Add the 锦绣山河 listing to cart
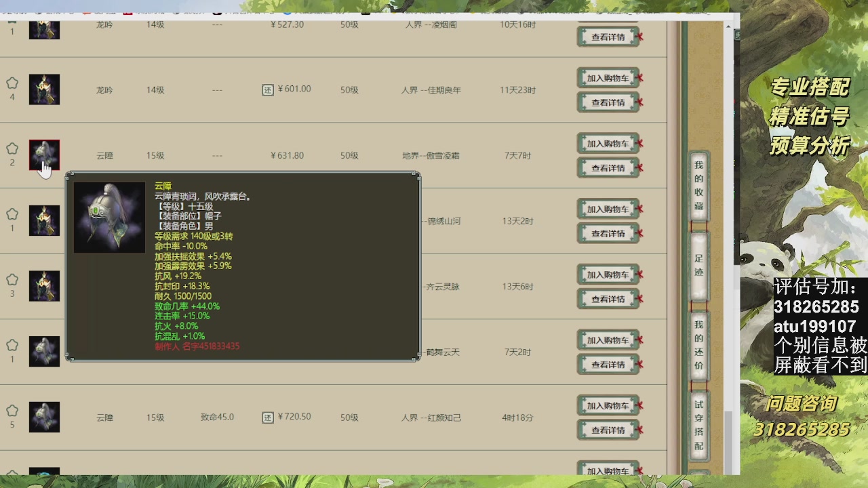 pos(608,209)
